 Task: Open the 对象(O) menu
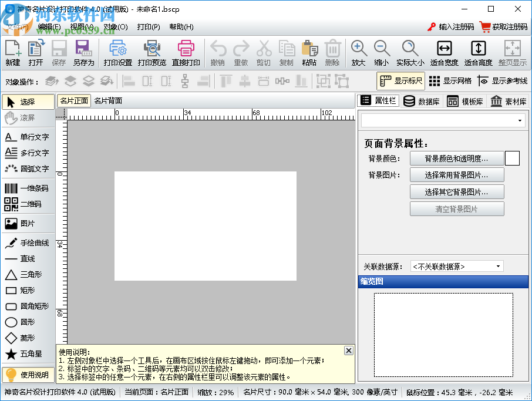(115, 27)
